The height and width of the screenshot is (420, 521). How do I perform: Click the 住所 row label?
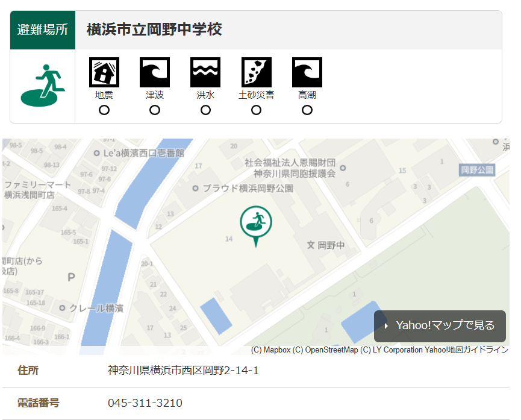[x=28, y=371]
